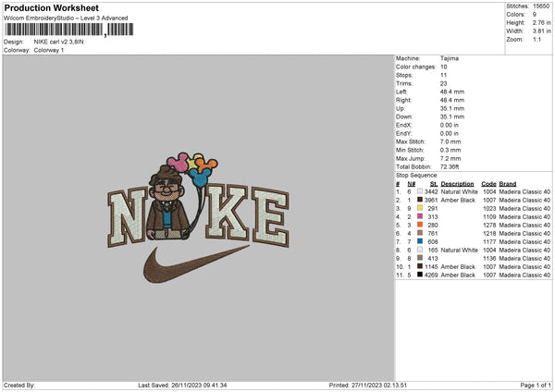This screenshot has width=555, height=392.
Task: Click the Trims value '23'
Action: tap(443, 83)
